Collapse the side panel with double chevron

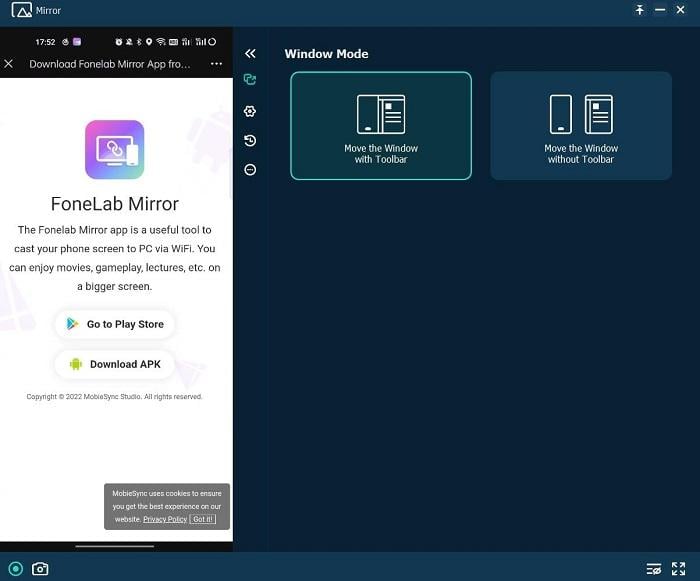coord(250,54)
